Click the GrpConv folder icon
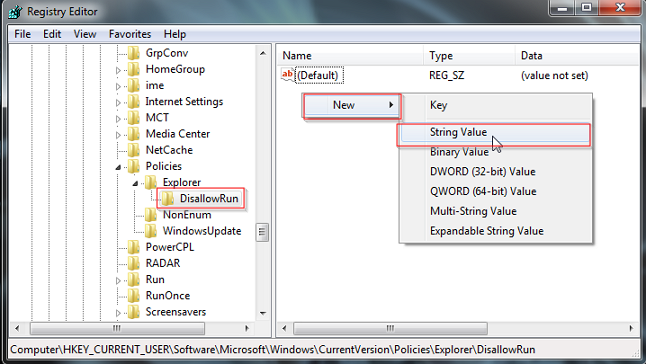The width and height of the screenshot is (646, 364). pyautogui.click(x=133, y=53)
